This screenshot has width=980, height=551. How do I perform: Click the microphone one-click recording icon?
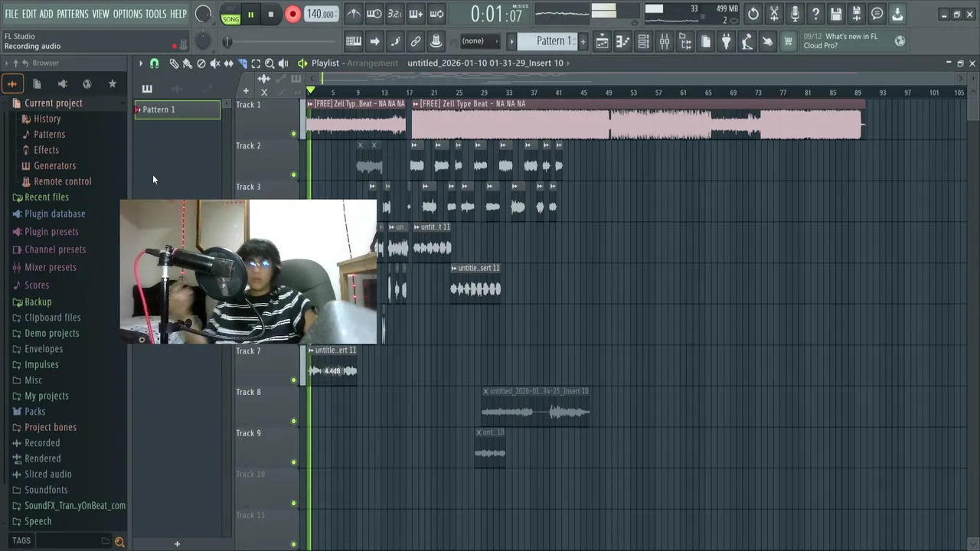pos(795,14)
